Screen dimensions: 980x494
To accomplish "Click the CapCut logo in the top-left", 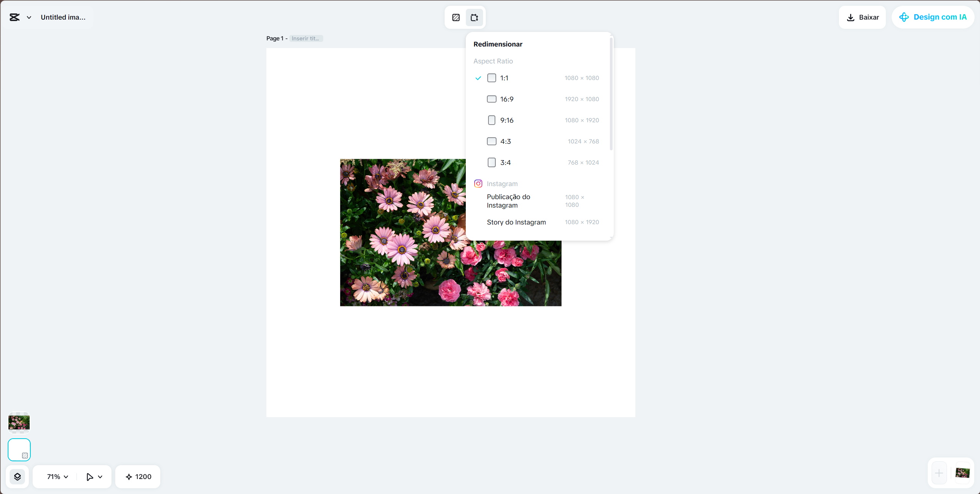I will [14, 17].
